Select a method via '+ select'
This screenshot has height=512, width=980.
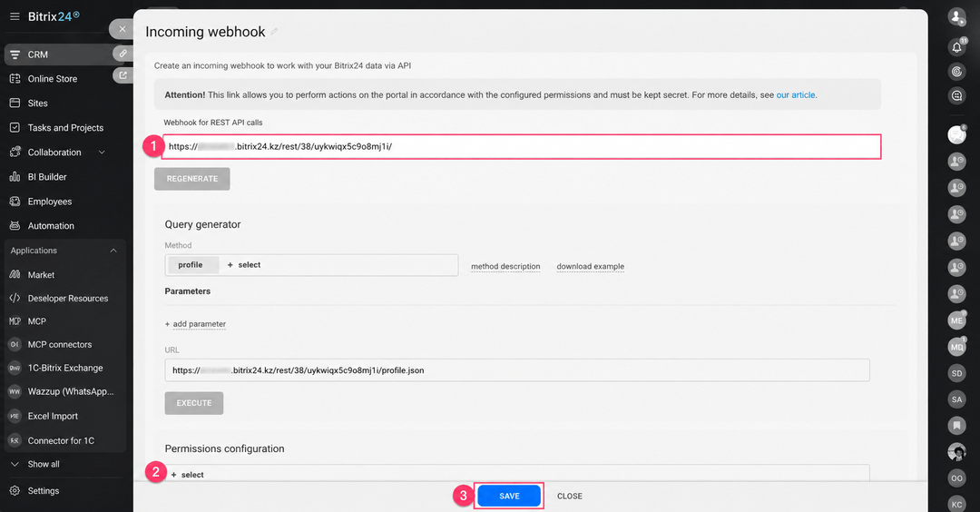pos(244,265)
